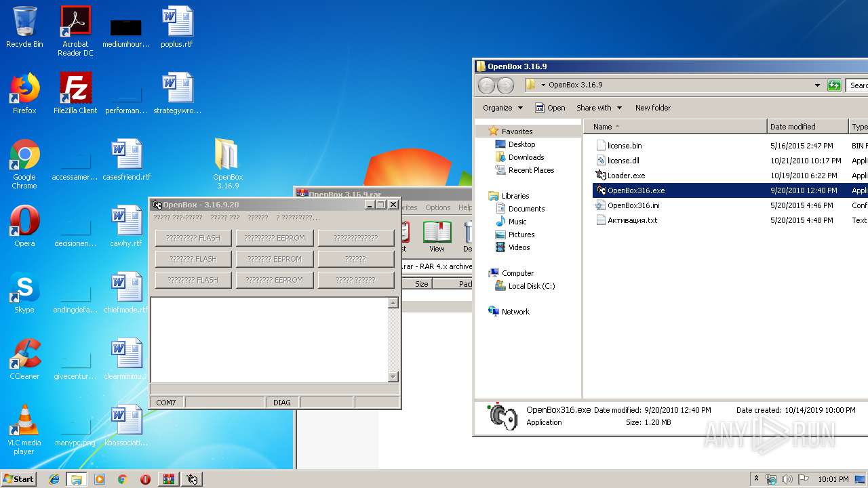
Task: Click middle-row EEPROM button in OpenBox
Action: coord(275,259)
